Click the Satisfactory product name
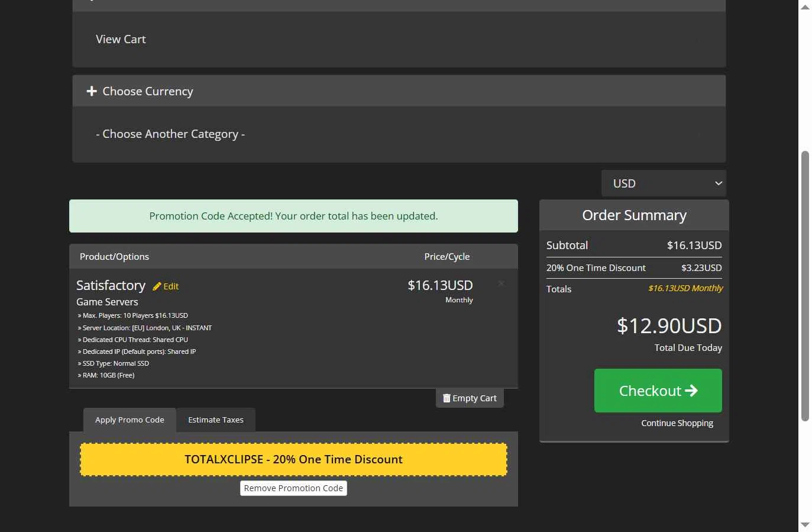Image resolution: width=812 pixels, height=532 pixels. pos(111,285)
